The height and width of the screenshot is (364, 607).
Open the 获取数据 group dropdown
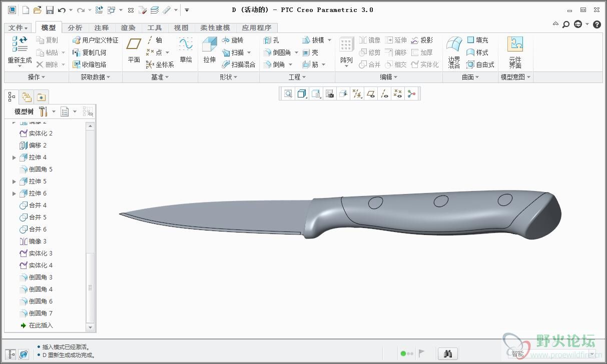point(95,77)
